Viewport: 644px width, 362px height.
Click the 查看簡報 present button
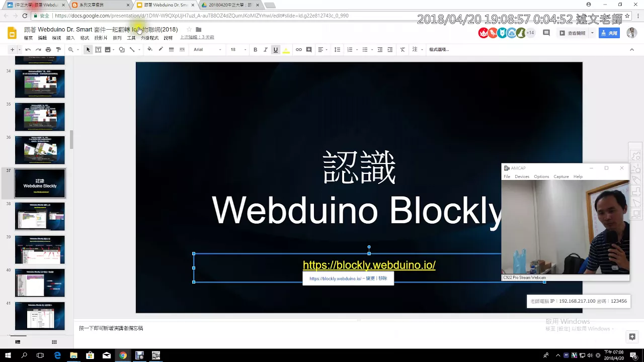click(x=572, y=33)
